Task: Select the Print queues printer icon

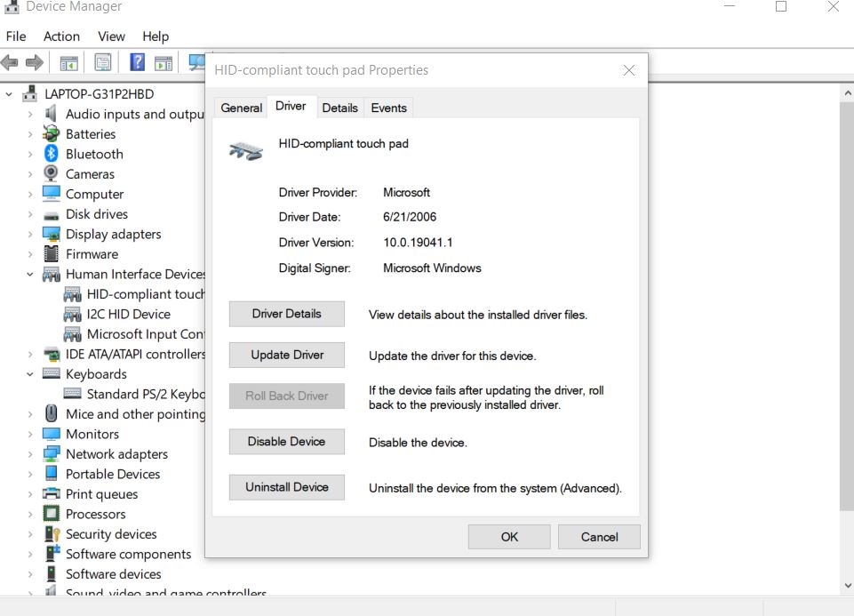Action: tap(52, 494)
